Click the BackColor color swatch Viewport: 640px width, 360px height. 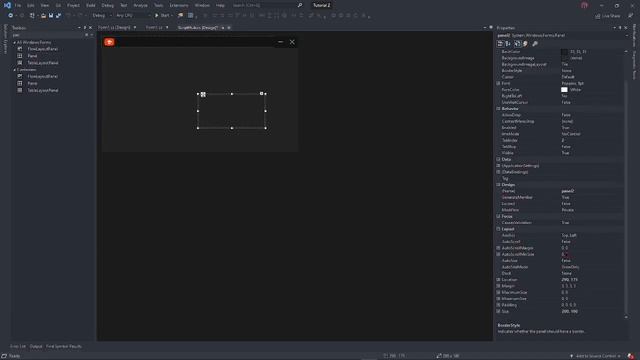tap(564, 52)
